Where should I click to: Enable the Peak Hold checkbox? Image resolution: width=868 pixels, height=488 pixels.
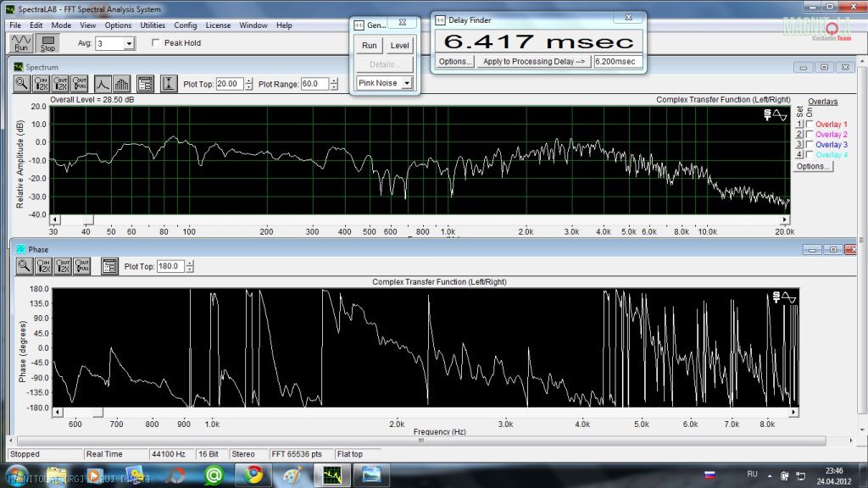[x=156, y=42]
